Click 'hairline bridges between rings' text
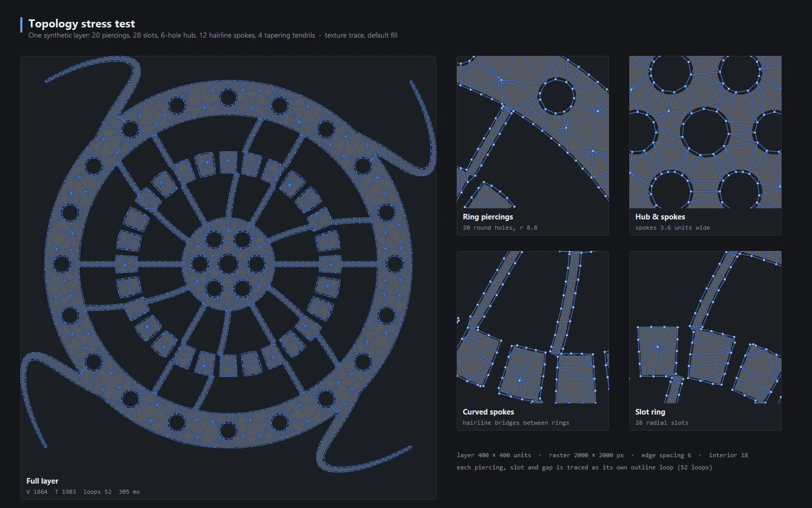Image resolution: width=812 pixels, height=508 pixels. click(516, 423)
